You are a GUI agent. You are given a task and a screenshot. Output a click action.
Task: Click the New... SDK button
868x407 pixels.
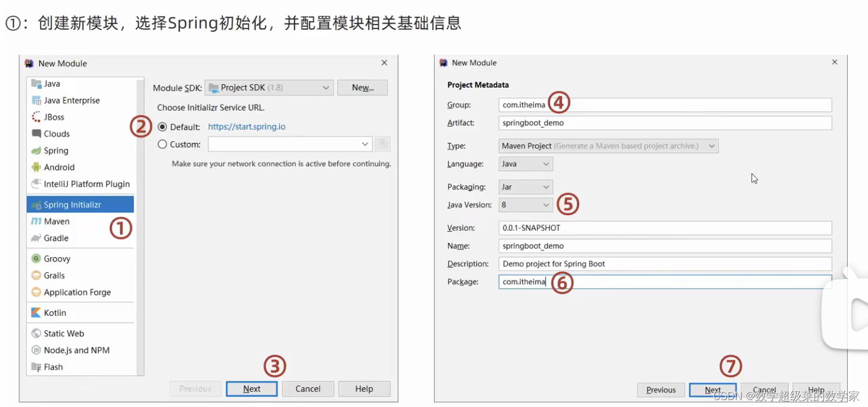[x=362, y=88]
